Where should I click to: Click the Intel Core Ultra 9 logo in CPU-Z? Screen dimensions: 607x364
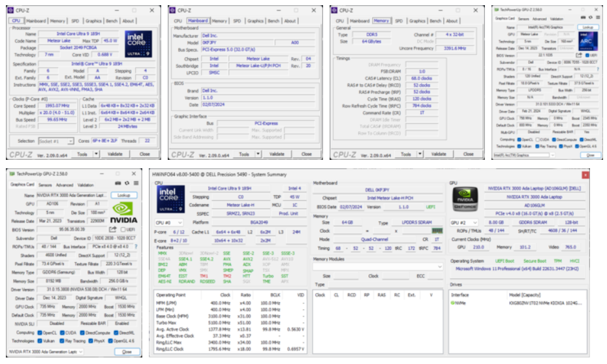(x=138, y=43)
